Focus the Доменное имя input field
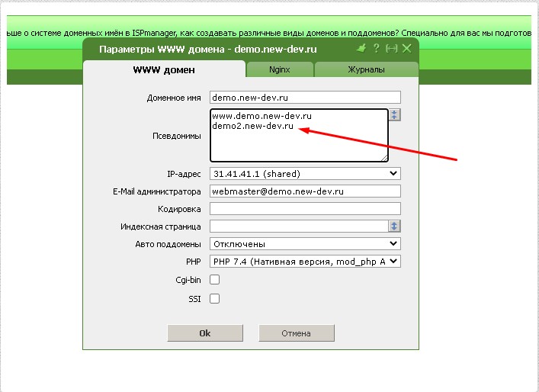 tap(305, 98)
